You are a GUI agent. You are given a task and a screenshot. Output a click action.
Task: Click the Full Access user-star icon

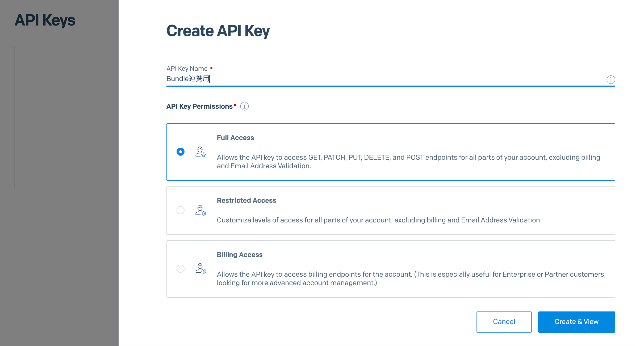coord(200,152)
